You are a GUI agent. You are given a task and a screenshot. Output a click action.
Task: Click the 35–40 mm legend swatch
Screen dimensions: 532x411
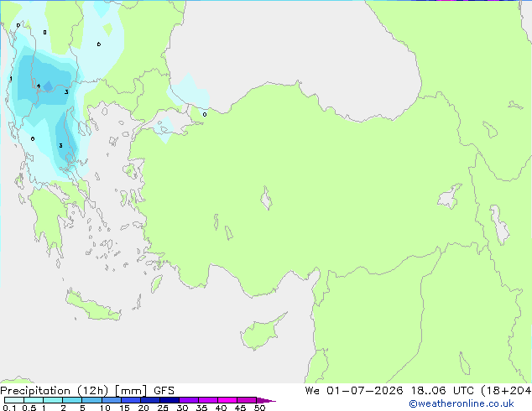(208, 400)
